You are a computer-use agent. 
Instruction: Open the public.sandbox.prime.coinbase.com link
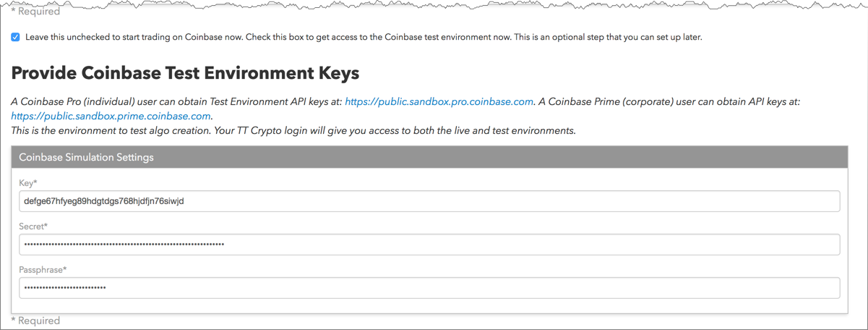click(x=111, y=116)
